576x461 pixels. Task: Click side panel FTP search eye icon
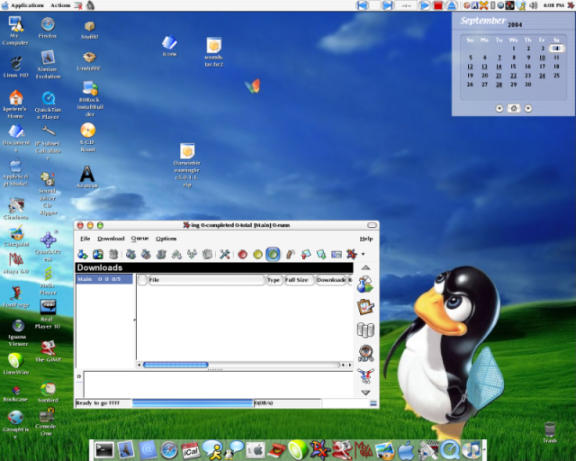(x=365, y=353)
